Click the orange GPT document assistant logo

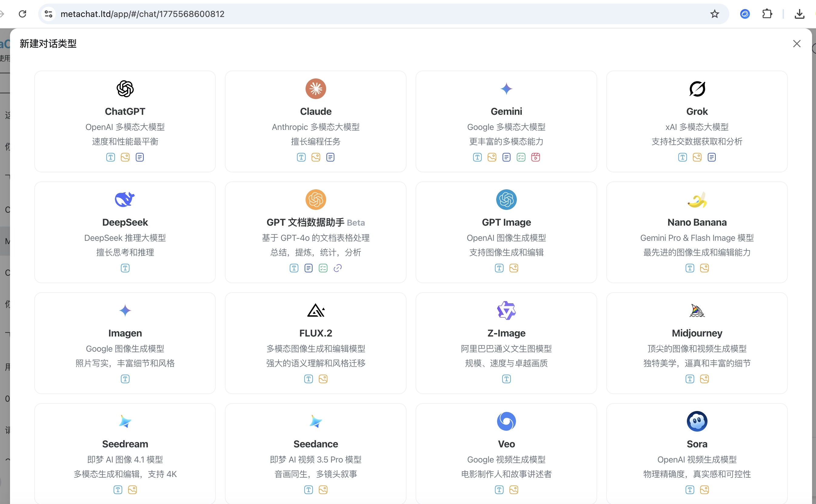pyautogui.click(x=316, y=200)
